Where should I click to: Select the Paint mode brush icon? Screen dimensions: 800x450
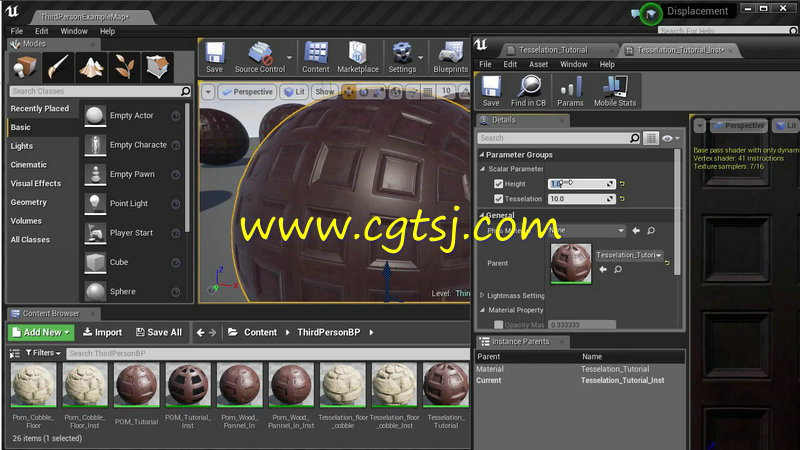pyautogui.click(x=58, y=66)
